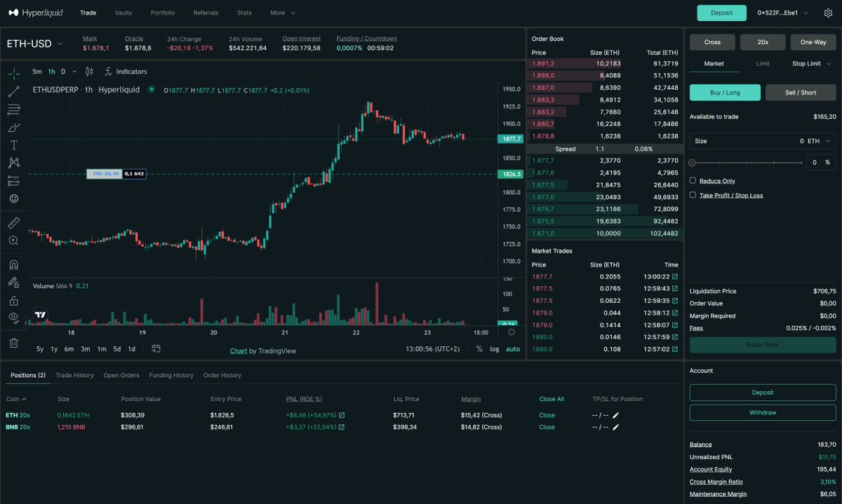Switch to the Funding History tab
Image resolution: width=842 pixels, height=504 pixels.
171,375
